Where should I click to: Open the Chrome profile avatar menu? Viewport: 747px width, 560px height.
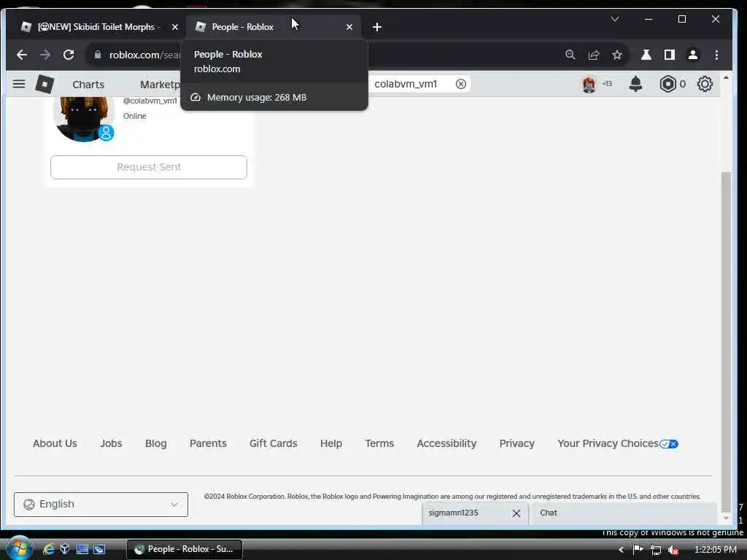(693, 55)
